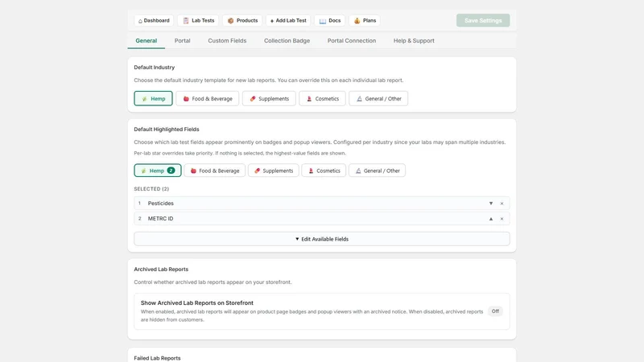
Task: Move METRC ID field up with arrow
Action: tap(491, 219)
